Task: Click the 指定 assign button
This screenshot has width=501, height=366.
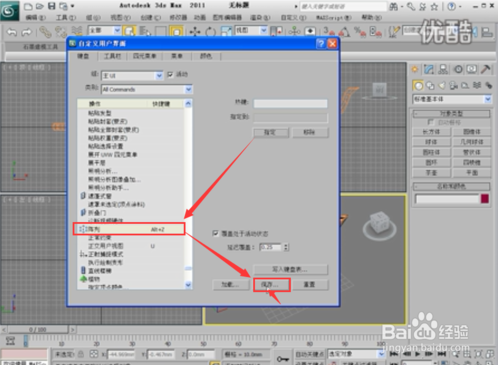Action: click(x=271, y=133)
